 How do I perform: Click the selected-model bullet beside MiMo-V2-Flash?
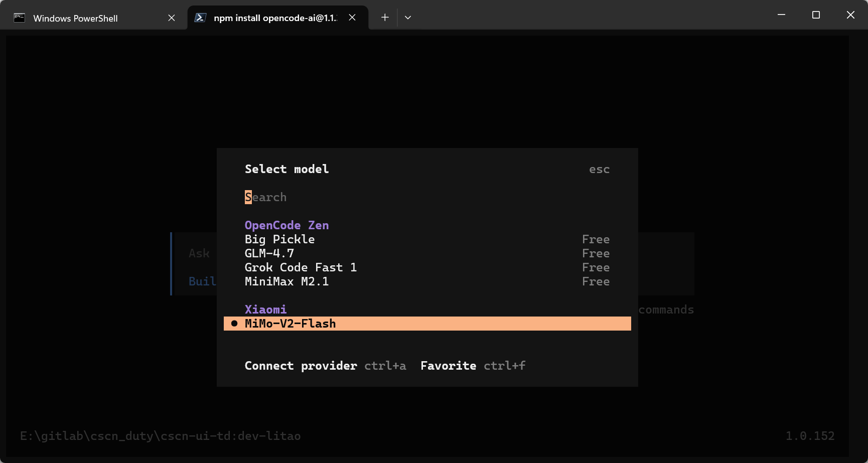(234, 324)
